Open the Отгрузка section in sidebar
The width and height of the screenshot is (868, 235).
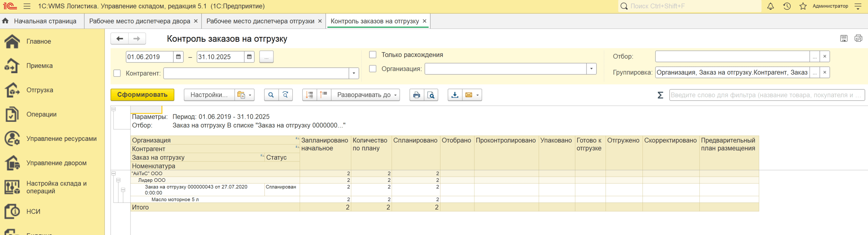[40, 90]
